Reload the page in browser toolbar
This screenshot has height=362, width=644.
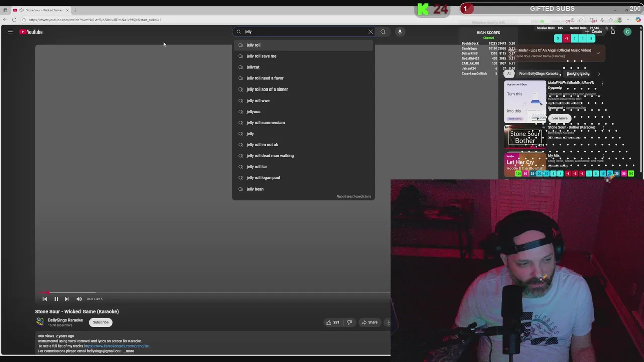[14, 20]
